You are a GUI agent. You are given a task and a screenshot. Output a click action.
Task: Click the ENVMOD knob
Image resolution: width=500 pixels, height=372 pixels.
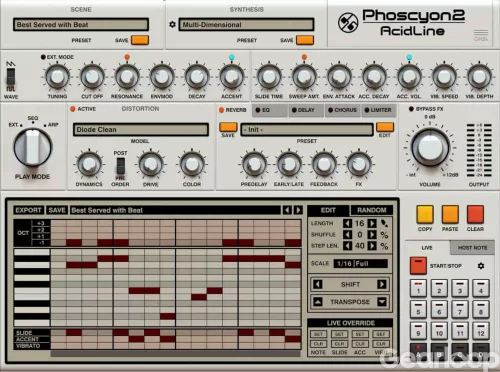click(162, 77)
